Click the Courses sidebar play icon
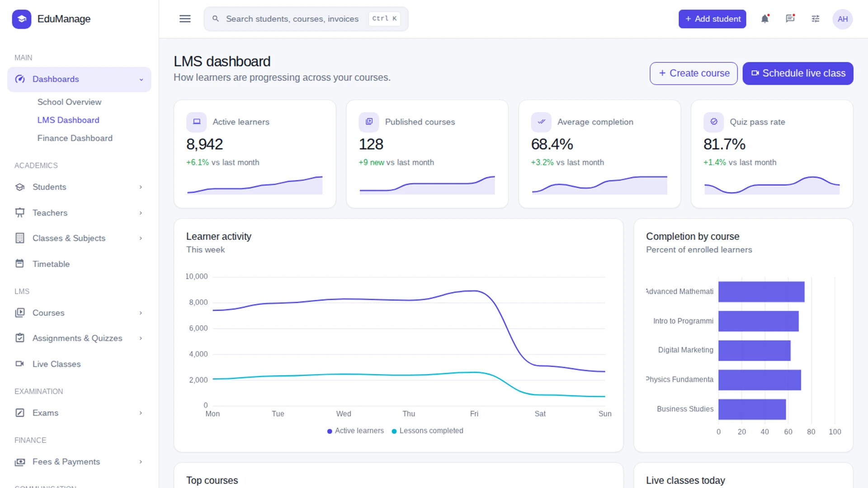 [20, 313]
